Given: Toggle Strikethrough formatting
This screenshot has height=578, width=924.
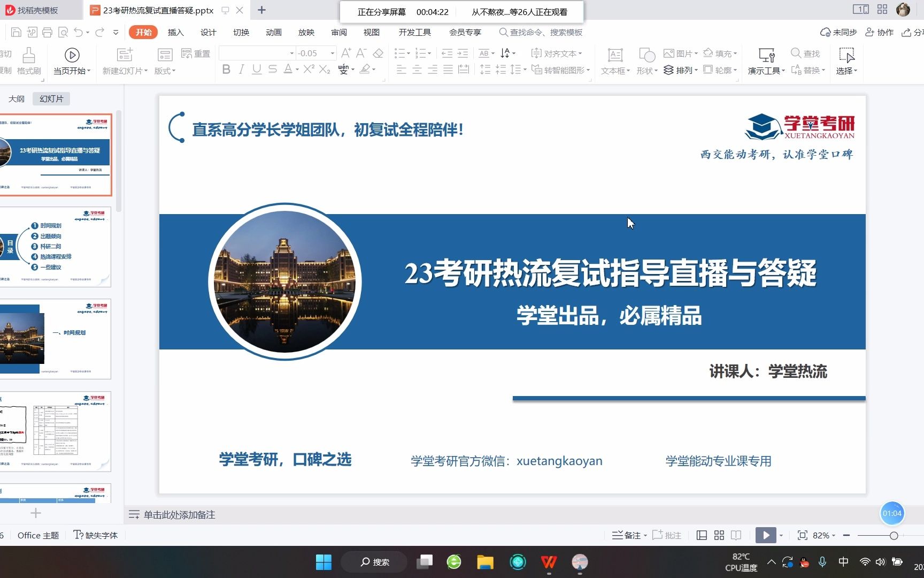Looking at the screenshot, I should point(273,69).
